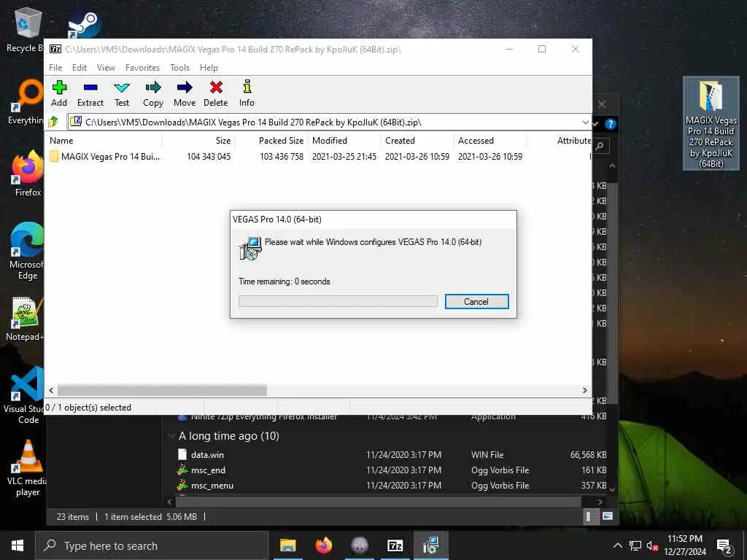The image size is (747, 560).
Task: Open the Favorites menu
Action: pos(142,68)
